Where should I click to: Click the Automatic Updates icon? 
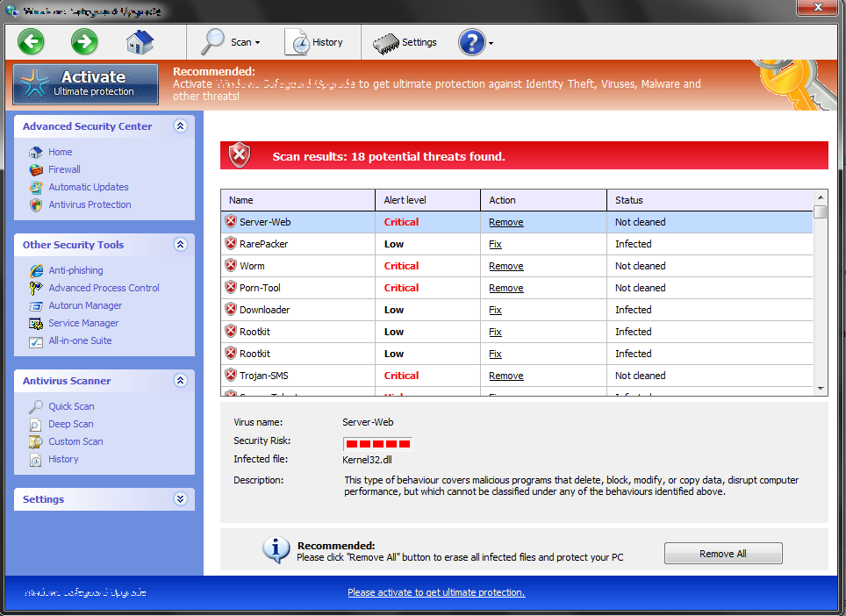point(36,187)
